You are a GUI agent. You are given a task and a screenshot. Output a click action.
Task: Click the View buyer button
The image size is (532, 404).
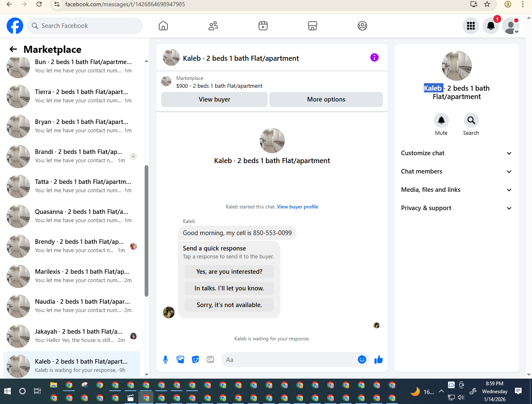coord(214,99)
